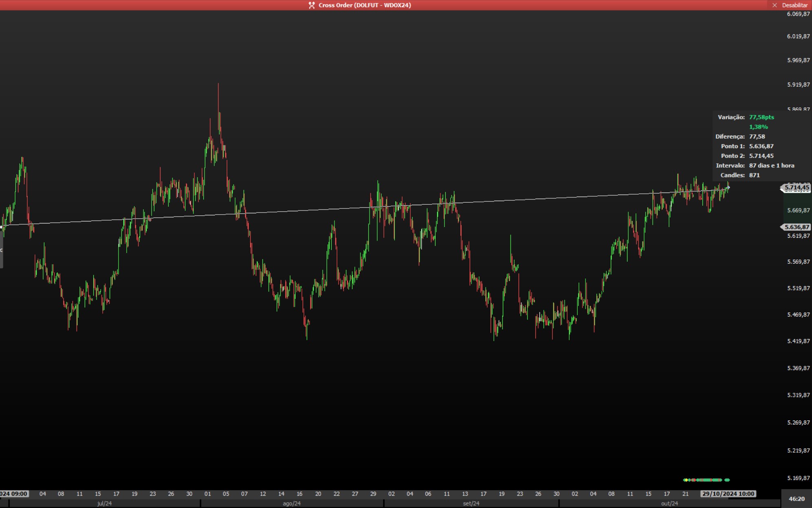
Task: Click the set/24 month segment
Action: [x=471, y=504]
